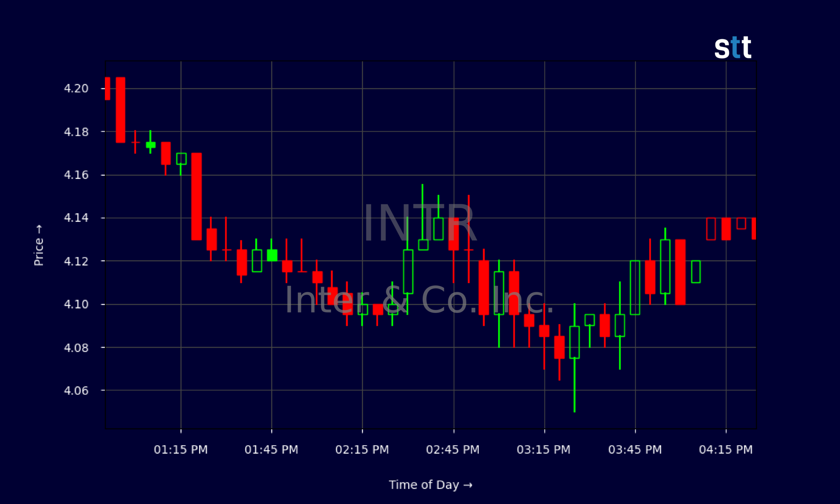Screen dimensions: 840x504
Task: Click the 02:45 PM time label
Action: (453, 450)
